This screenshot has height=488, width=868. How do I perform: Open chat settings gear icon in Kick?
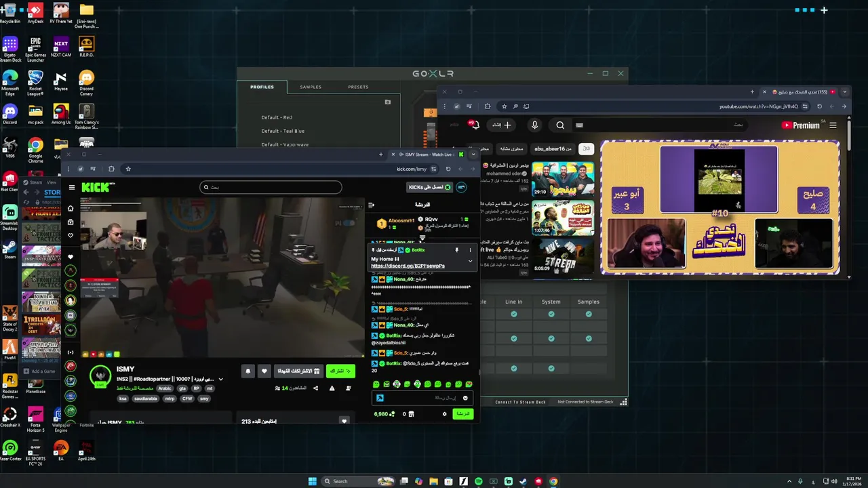[445, 414]
